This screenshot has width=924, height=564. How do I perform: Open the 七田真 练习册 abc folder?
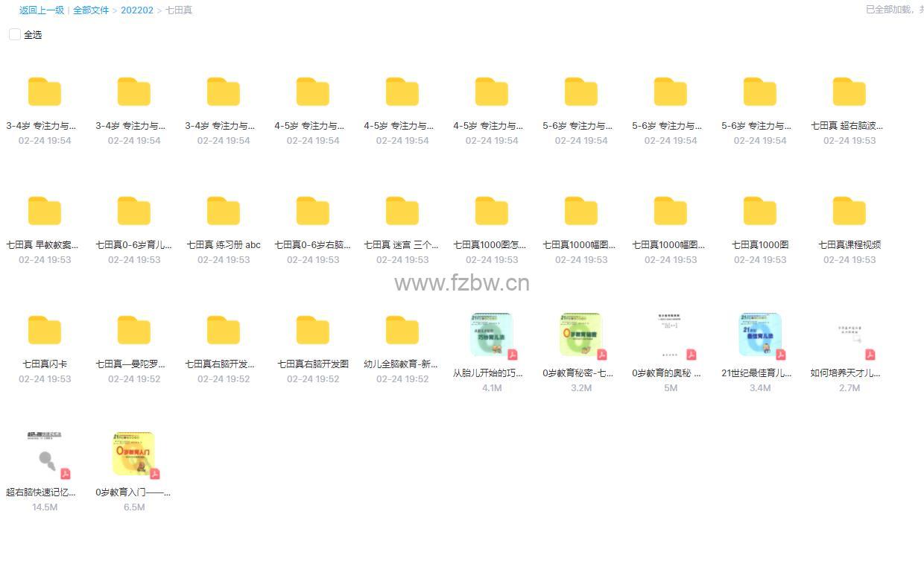224,212
